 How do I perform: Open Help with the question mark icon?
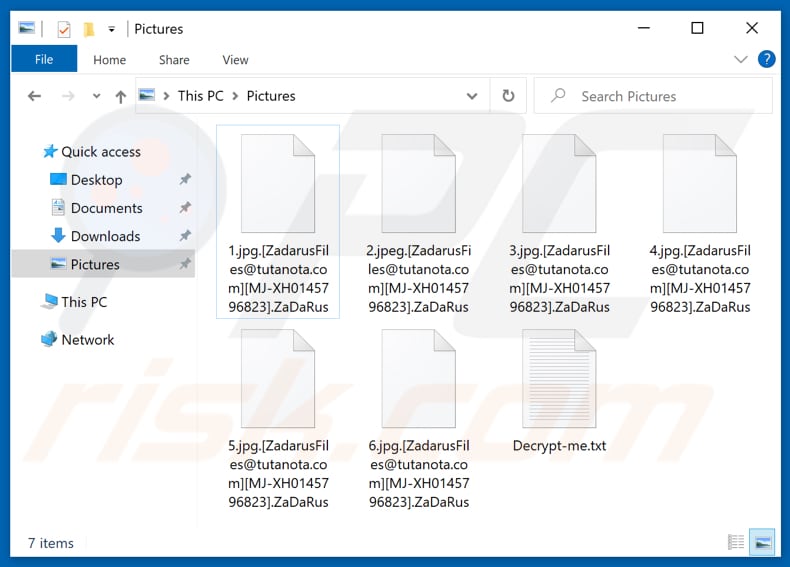766,59
